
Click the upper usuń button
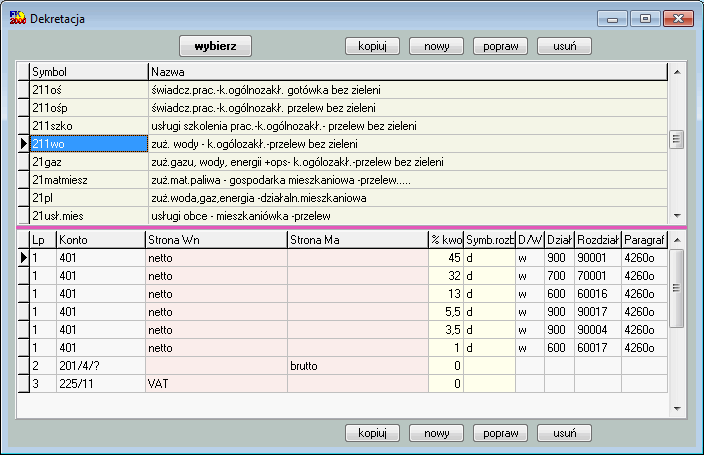[x=564, y=46]
